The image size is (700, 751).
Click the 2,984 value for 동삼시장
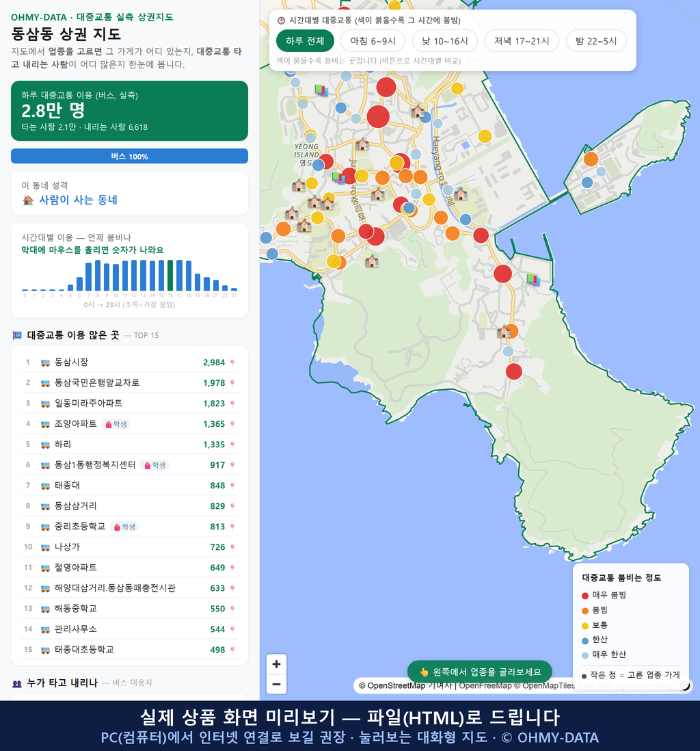(214, 363)
